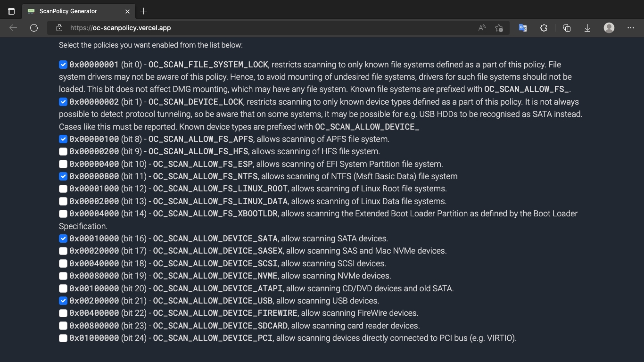Open the Extensions puzzle icon

[x=544, y=28]
